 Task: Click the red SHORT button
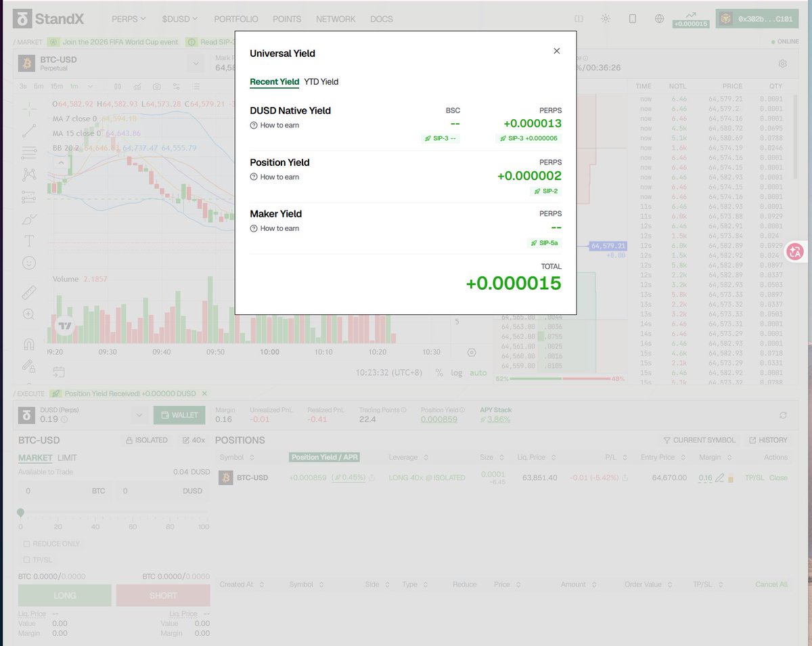coord(163,596)
